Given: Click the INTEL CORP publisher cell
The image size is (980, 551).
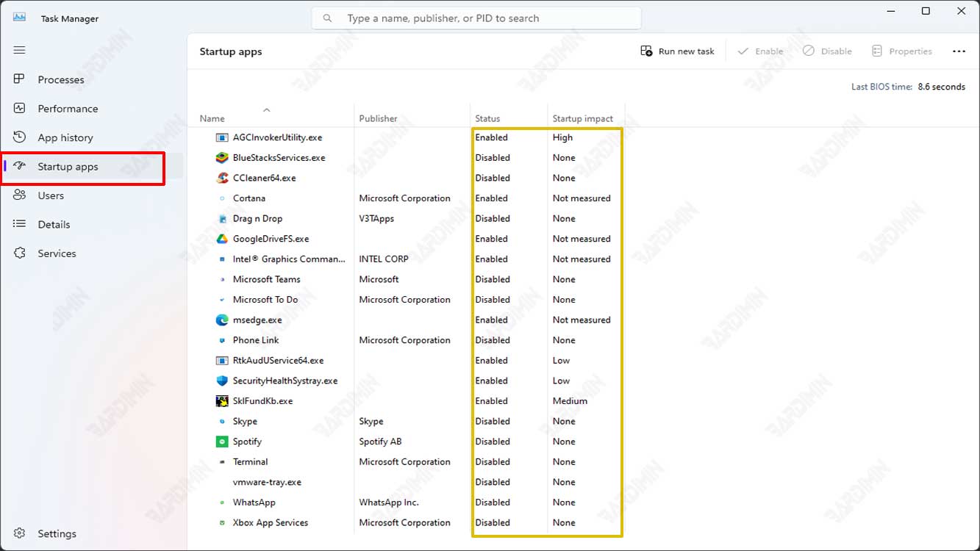Looking at the screenshot, I should [x=384, y=259].
